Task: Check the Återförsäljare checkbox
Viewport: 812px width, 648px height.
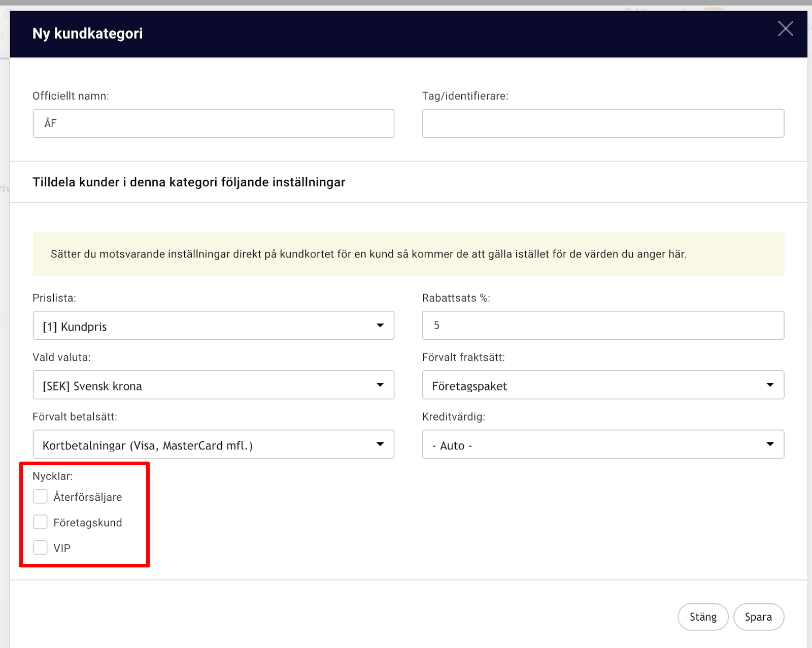Action: pos(40,496)
